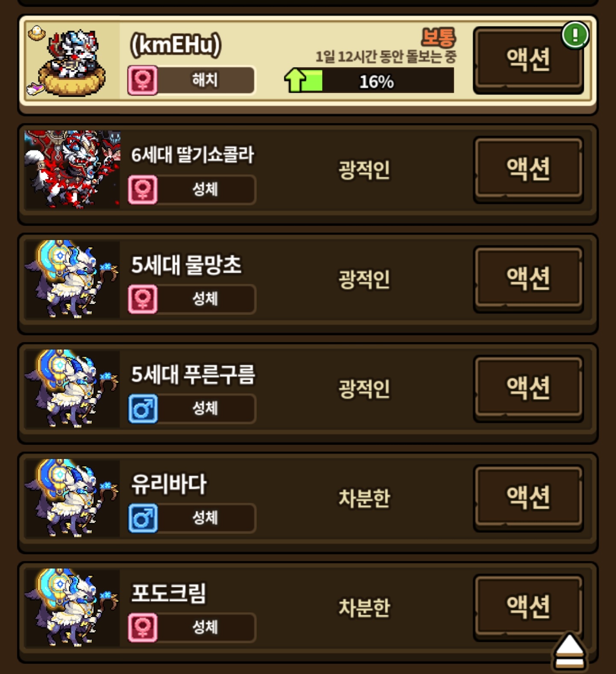616x674 pixels.
Task: Tap the male gender icon for 5세대 푸른구름
Action: [143, 408]
